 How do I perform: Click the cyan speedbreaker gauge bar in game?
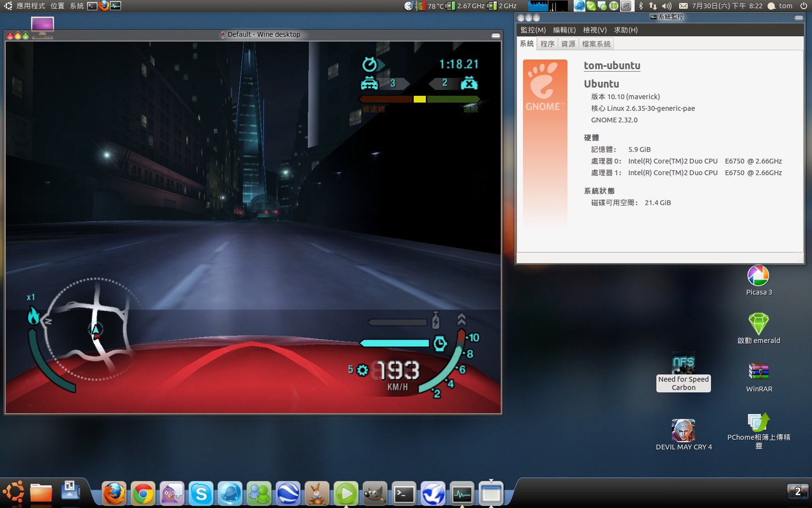[395, 343]
